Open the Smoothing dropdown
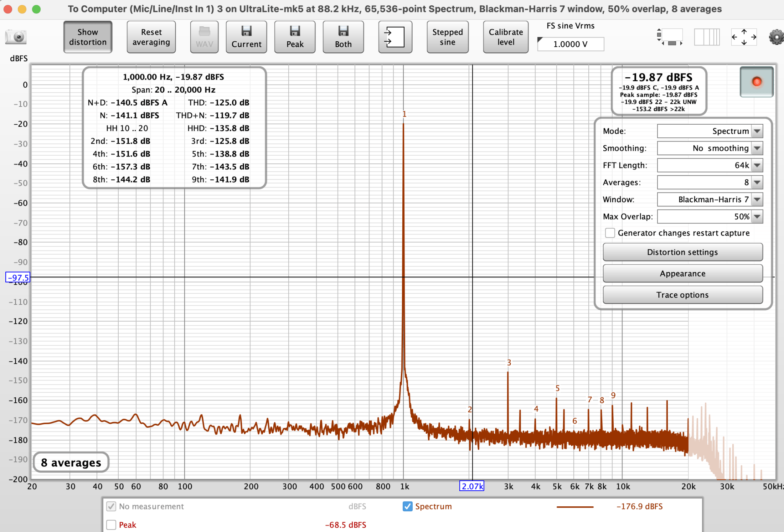 tap(710, 148)
